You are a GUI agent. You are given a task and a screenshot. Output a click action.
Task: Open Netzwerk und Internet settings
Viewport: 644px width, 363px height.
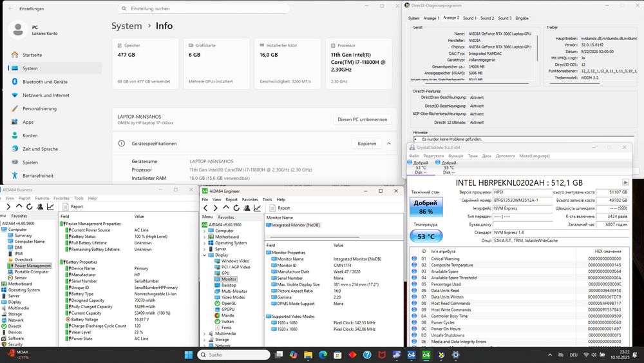click(46, 95)
